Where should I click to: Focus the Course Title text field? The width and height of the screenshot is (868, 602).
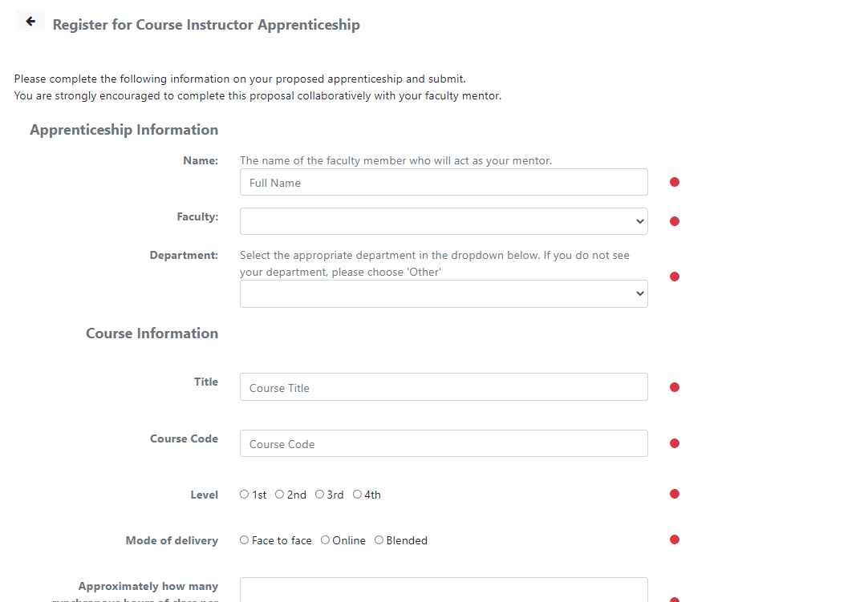[444, 387]
